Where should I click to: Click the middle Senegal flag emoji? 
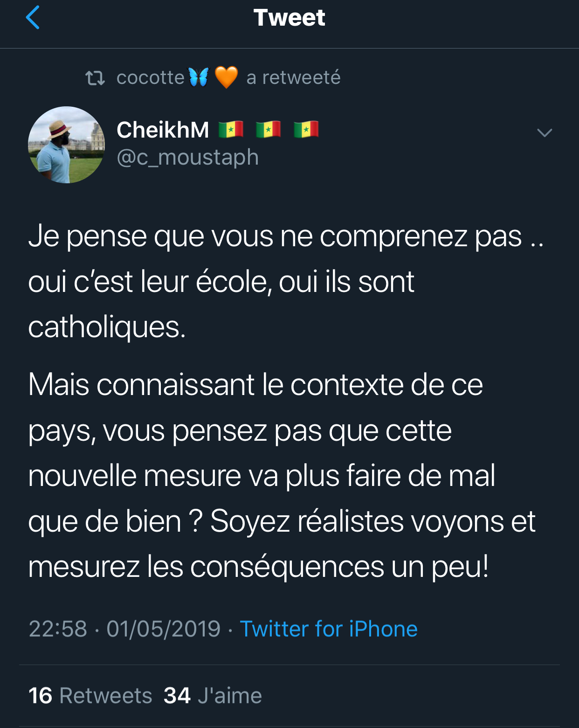[269, 129]
